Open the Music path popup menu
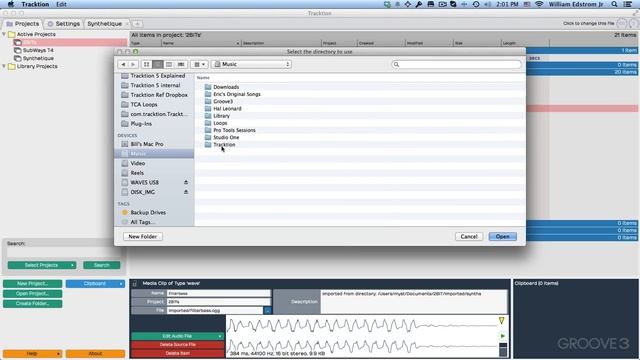Viewport: 640px width, 360px height. (251, 64)
